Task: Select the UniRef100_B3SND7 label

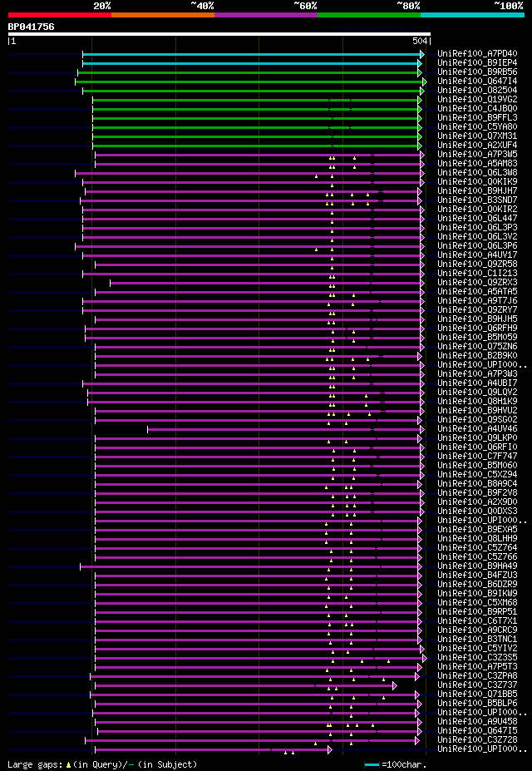Action: (477, 200)
